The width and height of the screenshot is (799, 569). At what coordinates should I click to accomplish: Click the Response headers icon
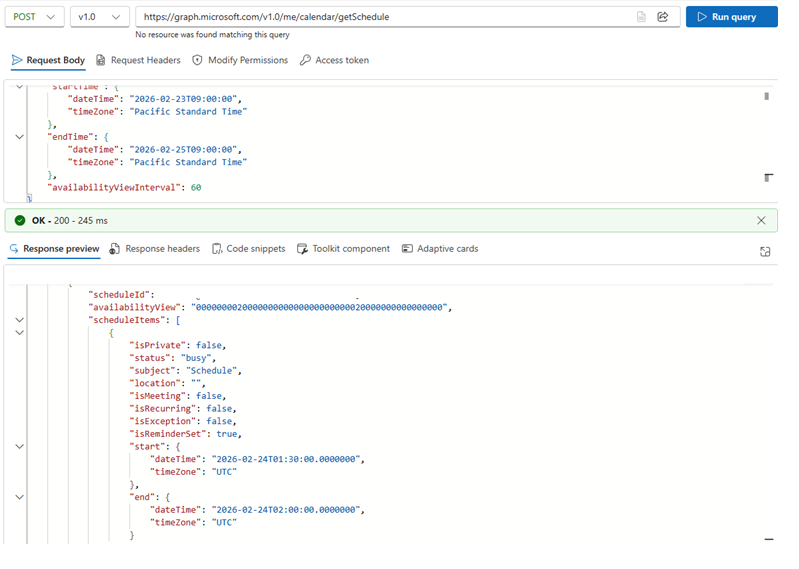115,249
